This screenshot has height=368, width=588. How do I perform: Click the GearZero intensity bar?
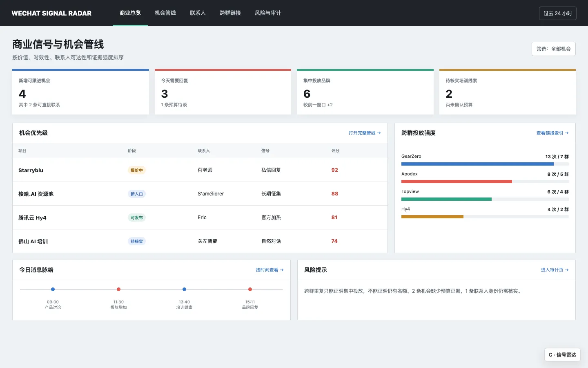(485, 164)
